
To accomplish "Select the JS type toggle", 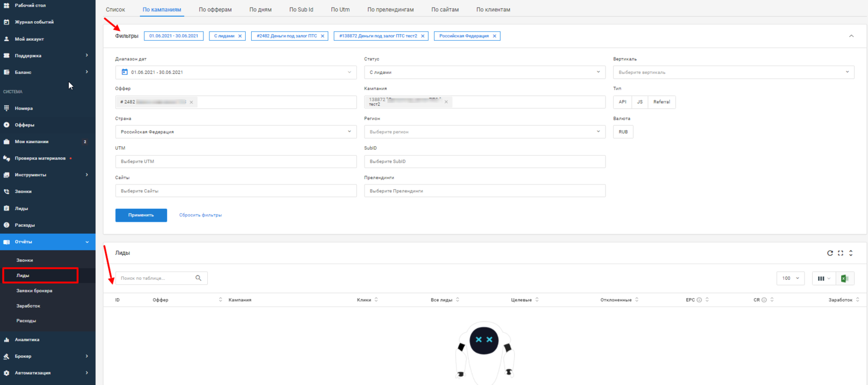I will [x=640, y=102].
